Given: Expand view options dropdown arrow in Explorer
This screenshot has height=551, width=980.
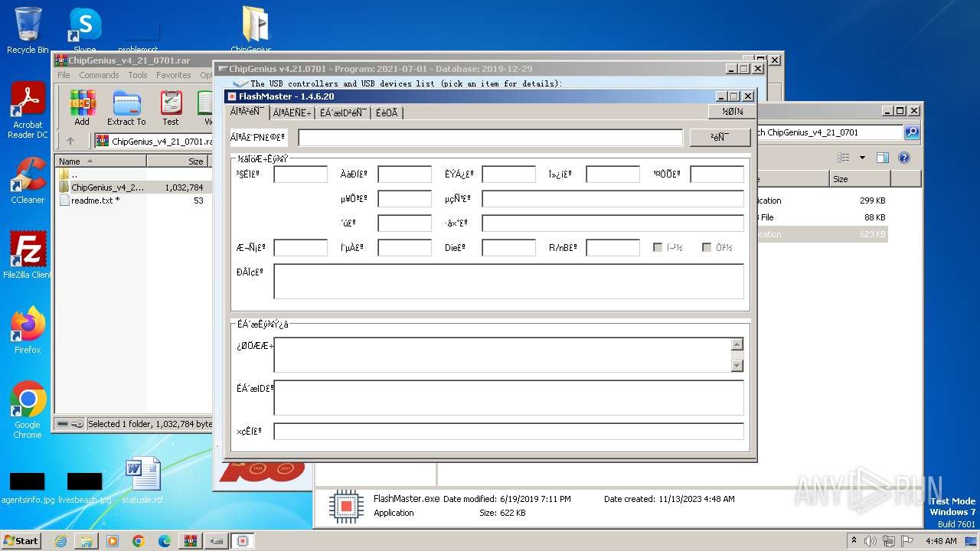Looking at the screenshot, I should [862, 158].
